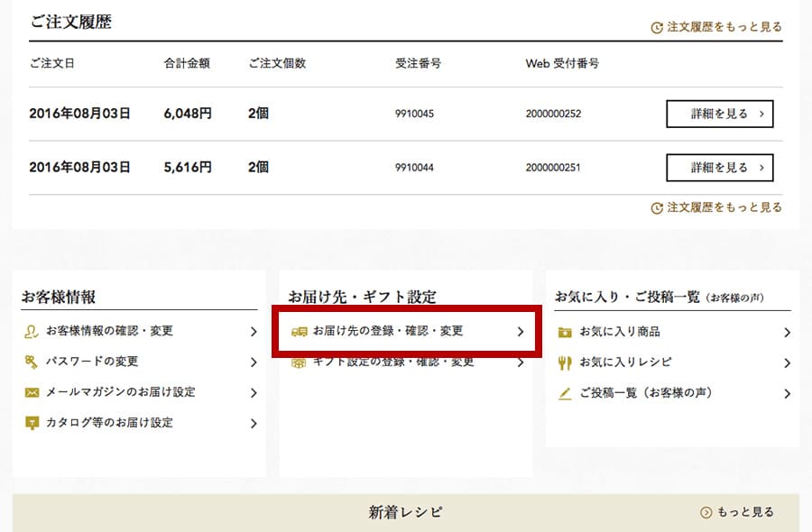Expand the パスワードの変更 chevron arrow
This screenshot has height=532, width=812.
pos(254,362)
